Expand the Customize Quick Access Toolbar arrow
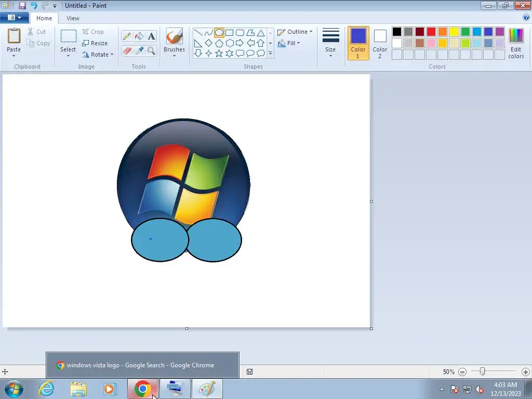Viewport: 532px width, 399px height. click(55, 6)
